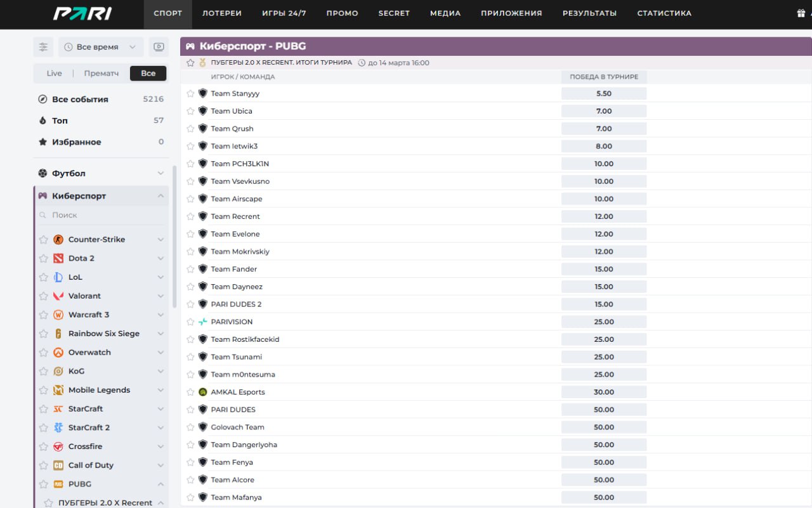Click the PUBG icon in sidebar
This screenshot has width=812, height=508.
tap(58, 484)
